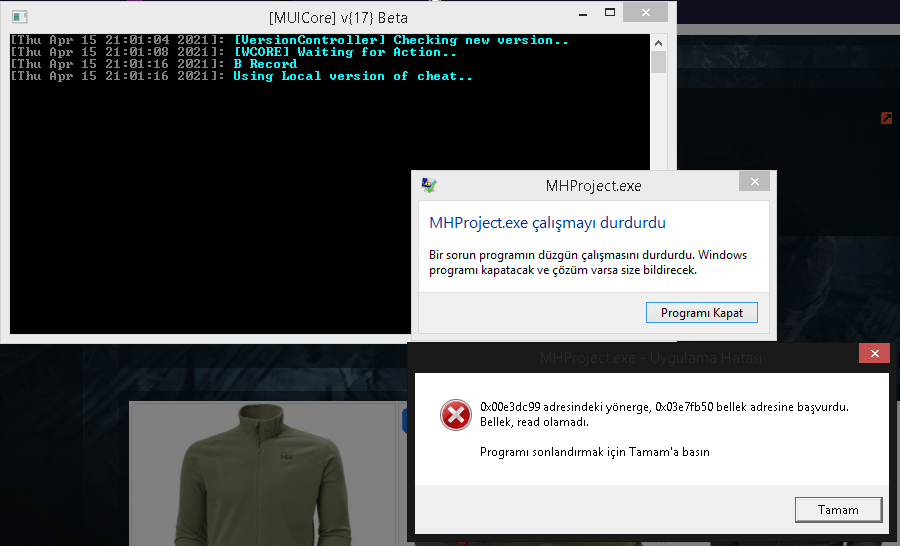Minimize the MUICore console window

583,13
